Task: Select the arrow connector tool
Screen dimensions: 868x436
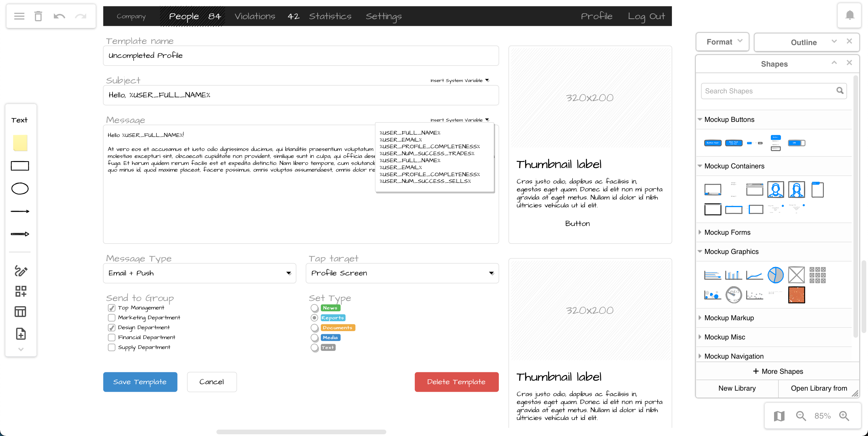Action: [20, 211]
